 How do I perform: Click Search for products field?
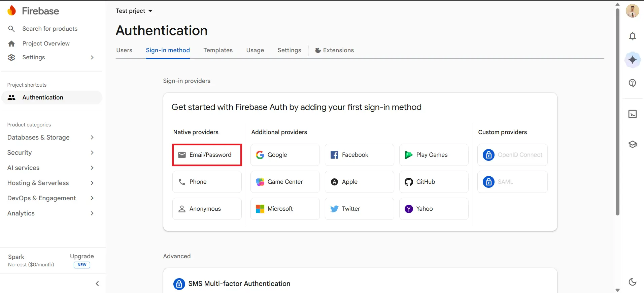(x=50, y=29)
